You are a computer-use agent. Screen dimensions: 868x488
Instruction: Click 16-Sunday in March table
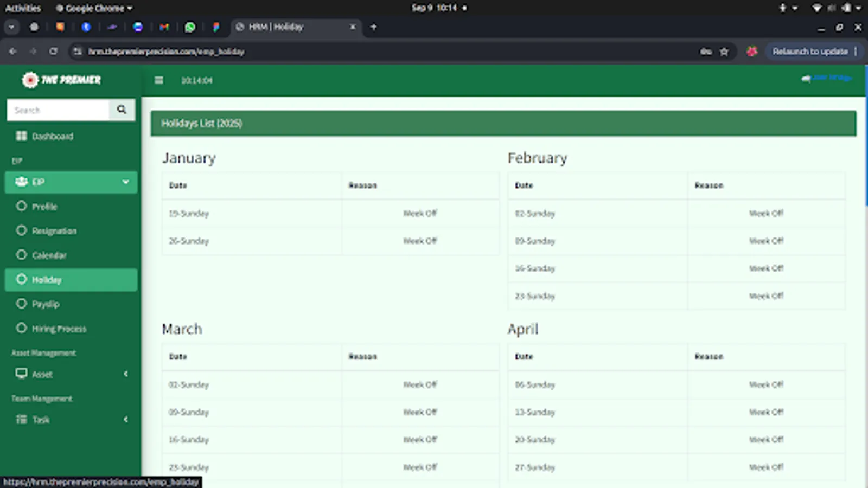189,440
